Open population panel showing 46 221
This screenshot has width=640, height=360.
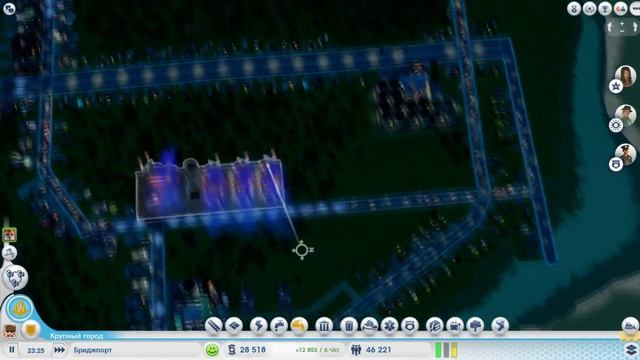pyautogui.click(x=371, y=350)
